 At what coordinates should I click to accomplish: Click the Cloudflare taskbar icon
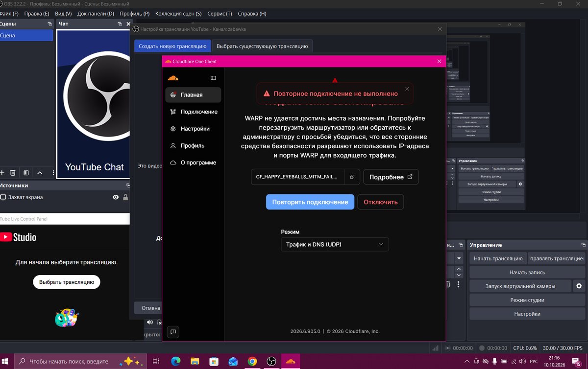(x=291, y=361)
